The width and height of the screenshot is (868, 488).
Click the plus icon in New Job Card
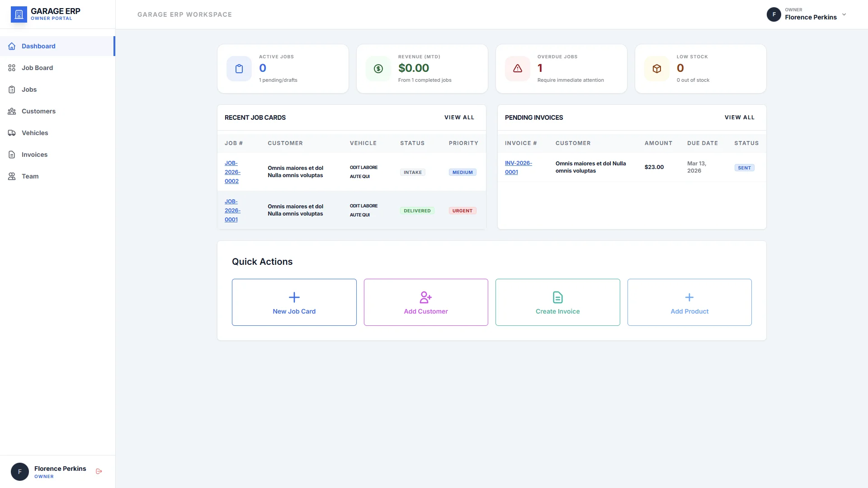(294, 297)
